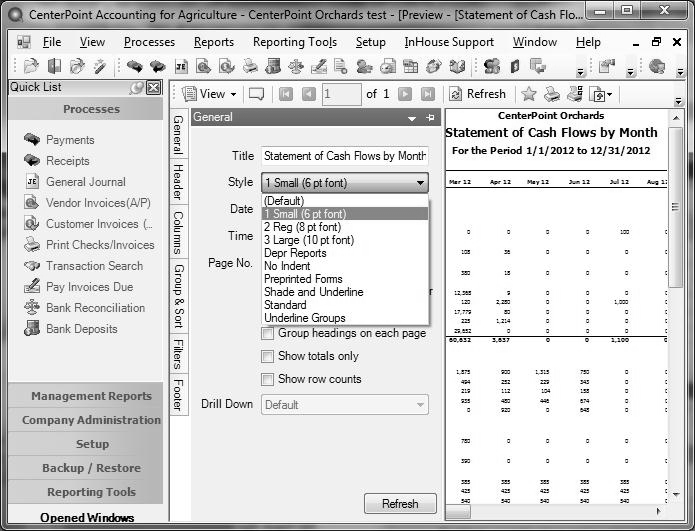This screenshot has height=531, width=695.
Task: Click the Payments icon in Quick List
Action: pyautogui.click(x=31, y=140)
